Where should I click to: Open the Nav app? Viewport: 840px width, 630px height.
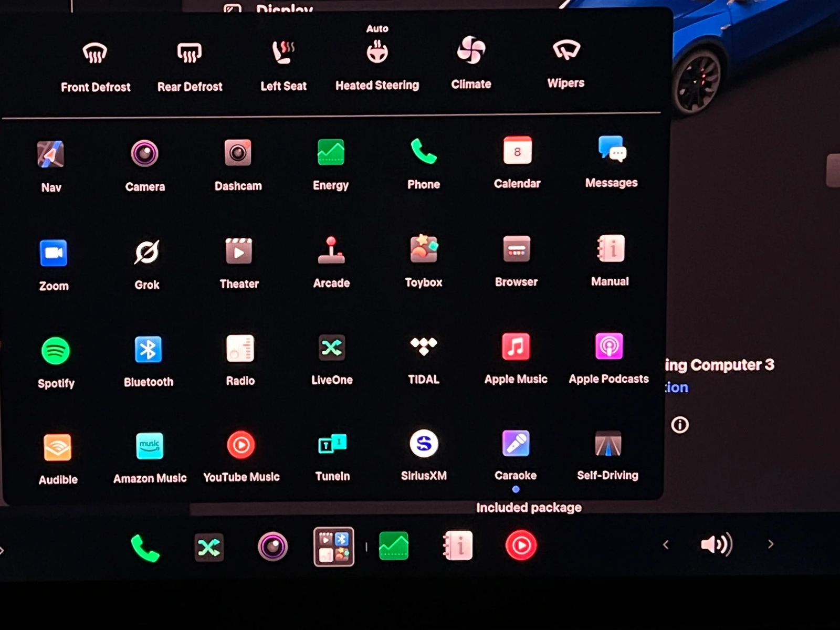(51, 154)
